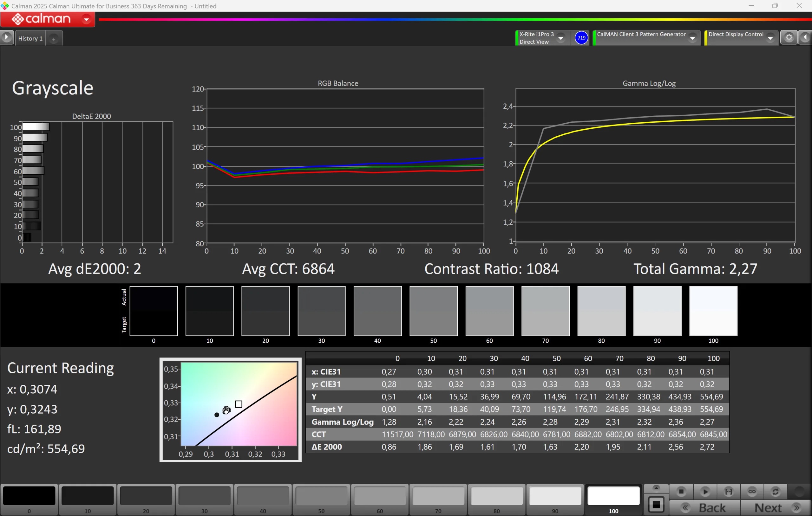This screenshot has height=516, width=812.
Task: Collapse the right side panel arrow
Action: [806, 37]
